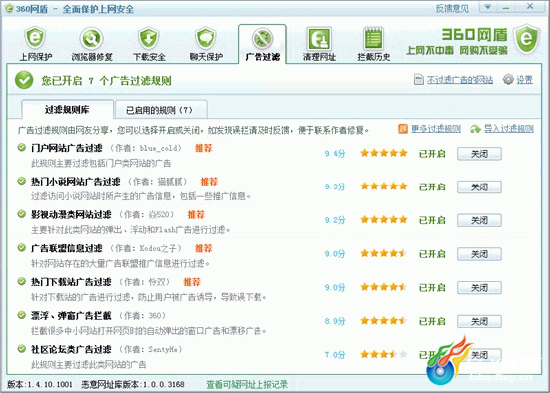
Task: Click the 9.4分 score
Action: (x=335, y=154)
